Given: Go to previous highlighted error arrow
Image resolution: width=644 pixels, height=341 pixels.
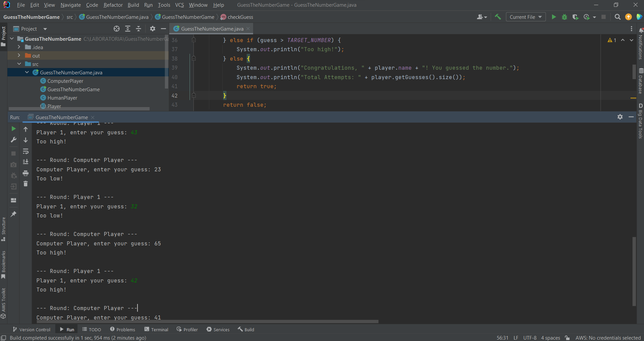Looking at the screenshot, I should coord(623,40).
